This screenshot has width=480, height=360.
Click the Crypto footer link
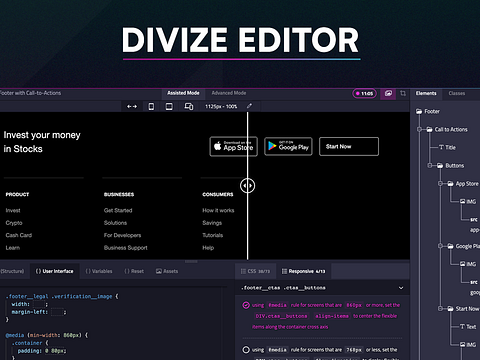click(x=14, y=223)
